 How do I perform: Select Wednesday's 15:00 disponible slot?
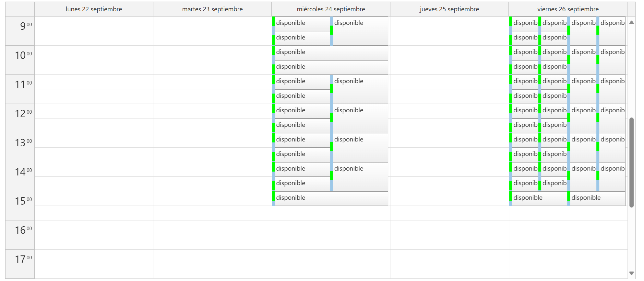(331, 198)
